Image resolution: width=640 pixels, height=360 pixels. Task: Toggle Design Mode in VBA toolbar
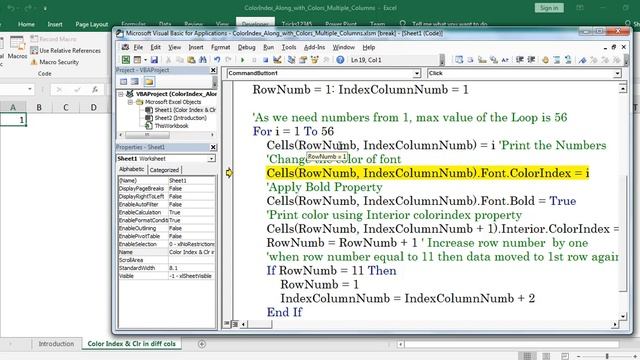277,60
